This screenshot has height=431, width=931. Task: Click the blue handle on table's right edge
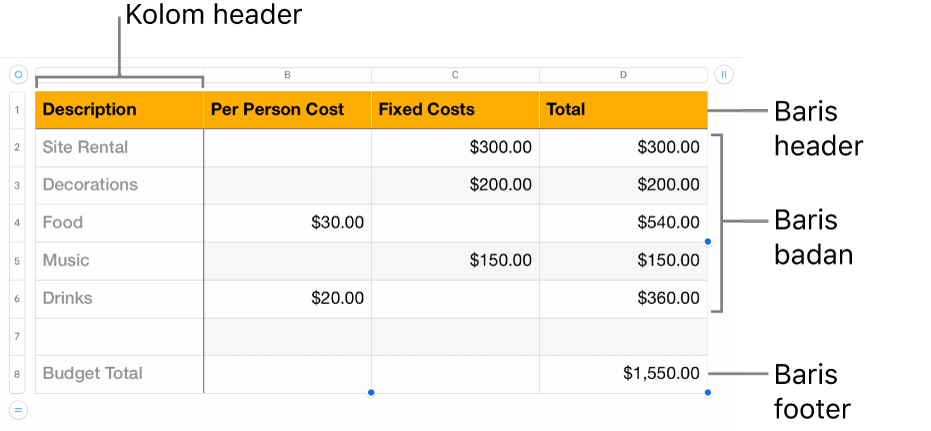pyautogui.click(x=708, y=241)
